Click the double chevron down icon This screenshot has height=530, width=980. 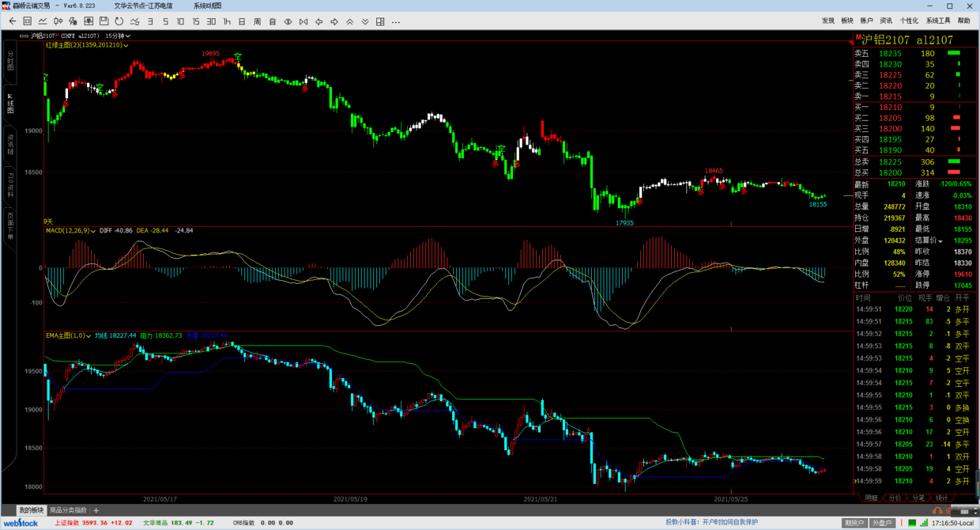pyautogui.click(x=364, y=21)
